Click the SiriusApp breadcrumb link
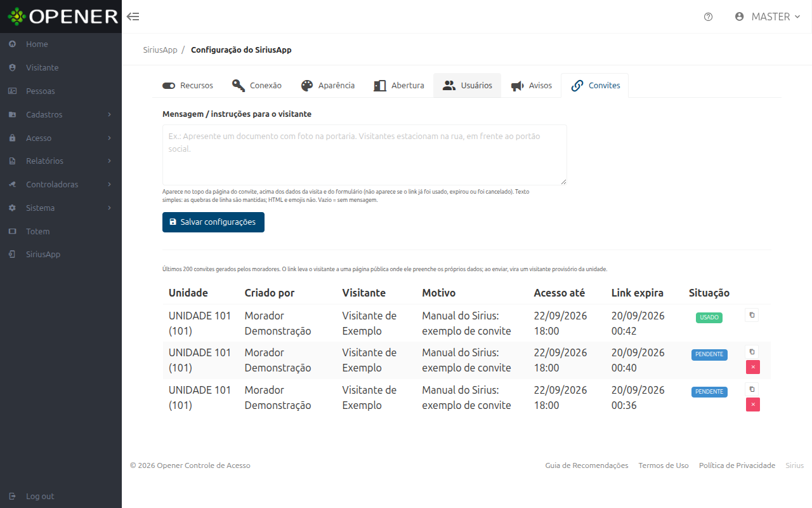812x508 pixels. point(160,50)
